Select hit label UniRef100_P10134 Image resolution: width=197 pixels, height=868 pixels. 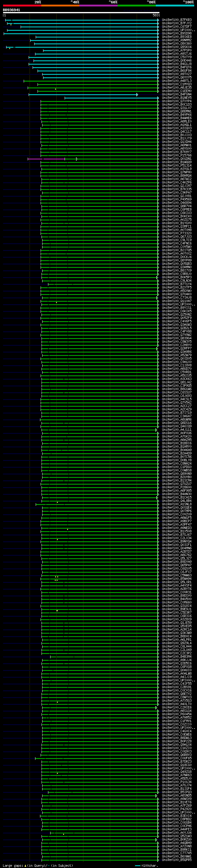pos(177,782)
